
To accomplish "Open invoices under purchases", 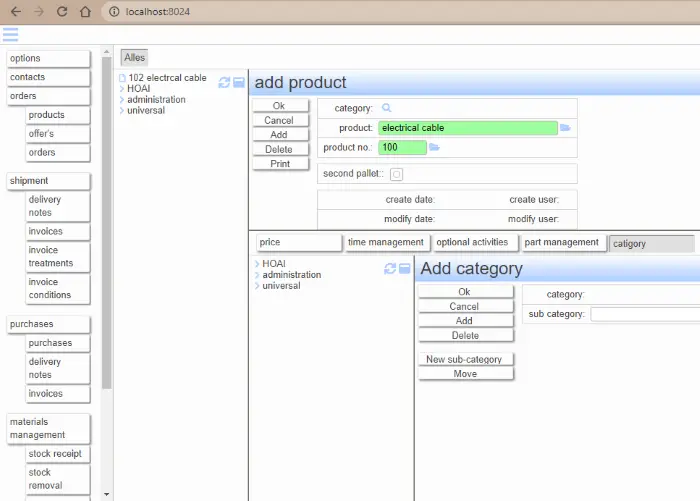I will (58, 394).
